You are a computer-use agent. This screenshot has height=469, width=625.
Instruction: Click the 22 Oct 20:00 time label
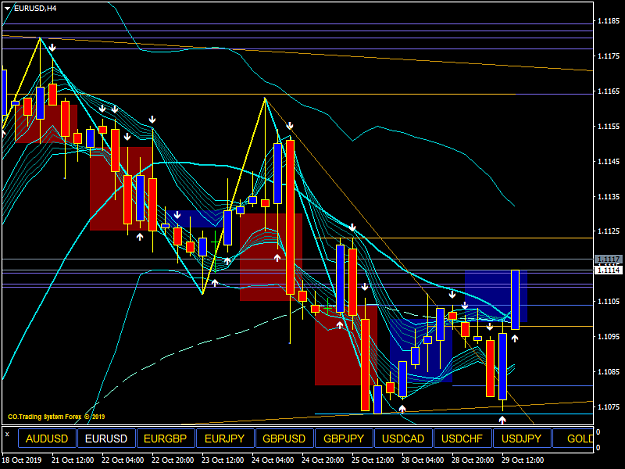[173, 460]
